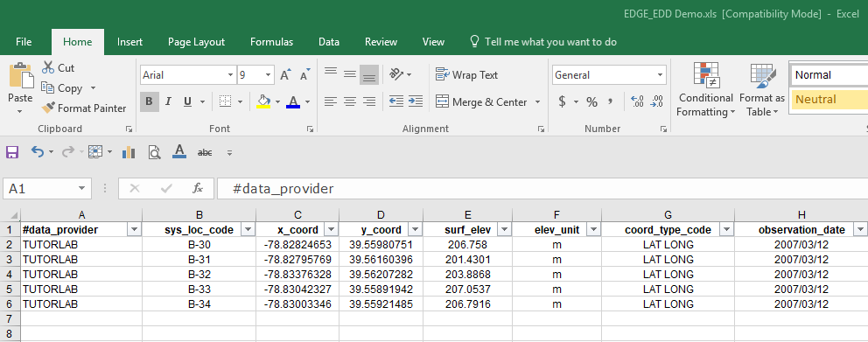
Task: Click the Merge & Center button
Action: coord(481,101)
